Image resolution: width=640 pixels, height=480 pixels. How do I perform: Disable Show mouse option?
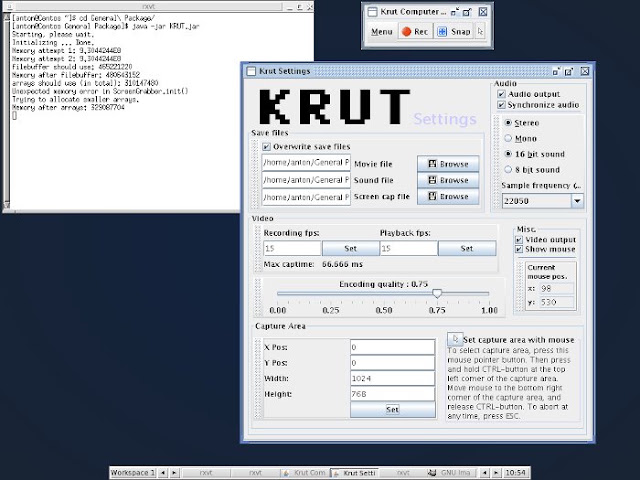pyautogui.click(x=519, y=249)
